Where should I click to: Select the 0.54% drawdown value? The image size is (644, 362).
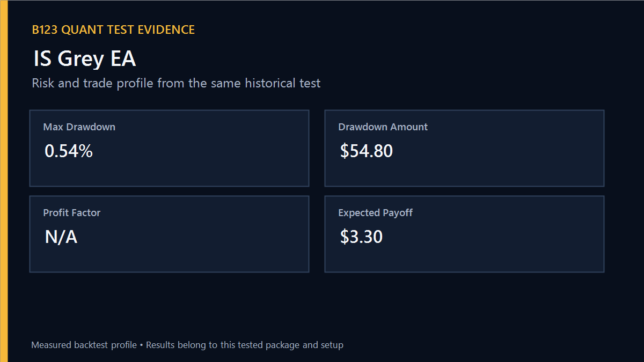tap(69, 151)
